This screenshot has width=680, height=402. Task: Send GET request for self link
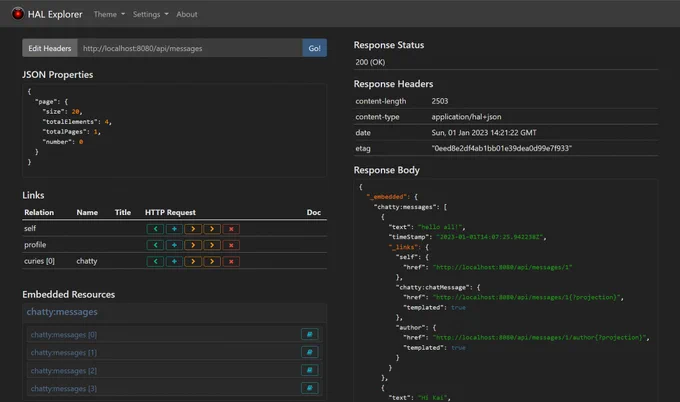point(155,229)
